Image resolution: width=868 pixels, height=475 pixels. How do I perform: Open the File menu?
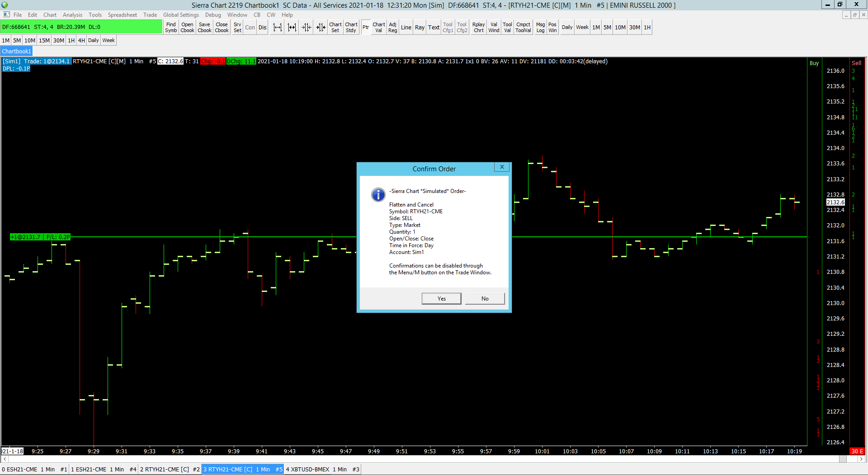tap(18, 15)
